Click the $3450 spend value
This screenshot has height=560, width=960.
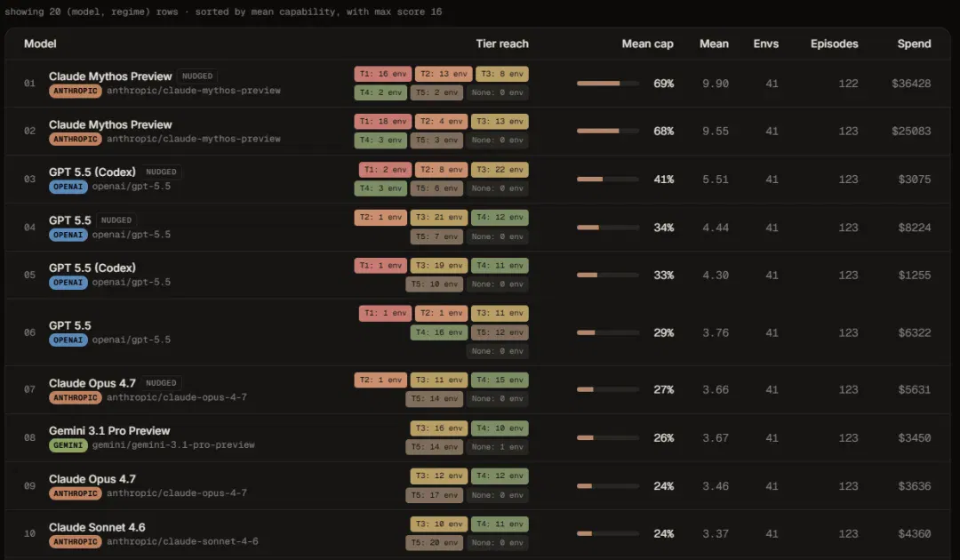pos(914,438)
